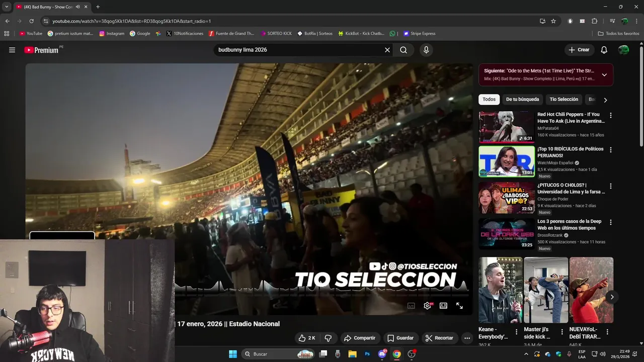Show next Shorts with carousel arrow
The width and height of the screenshot is (644, 362).
(612, 297)
